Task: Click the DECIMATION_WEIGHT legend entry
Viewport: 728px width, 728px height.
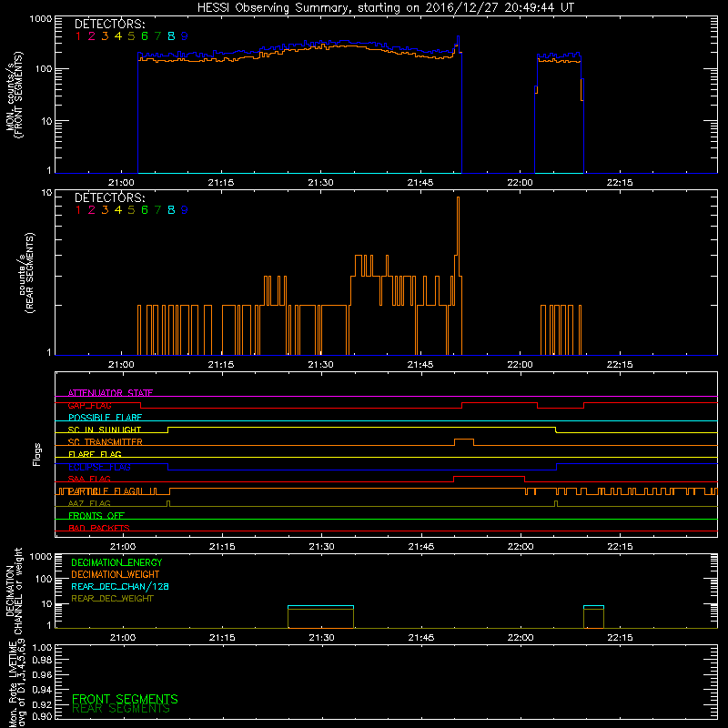Action: point(116,574)
